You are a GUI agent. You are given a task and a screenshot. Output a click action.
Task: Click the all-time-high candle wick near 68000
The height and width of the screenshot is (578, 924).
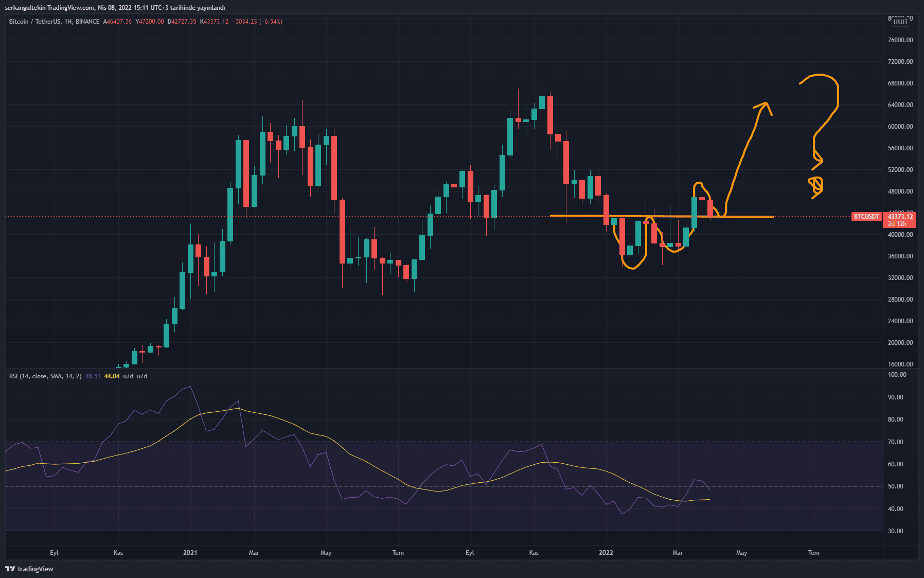click(x=542, y=85)
